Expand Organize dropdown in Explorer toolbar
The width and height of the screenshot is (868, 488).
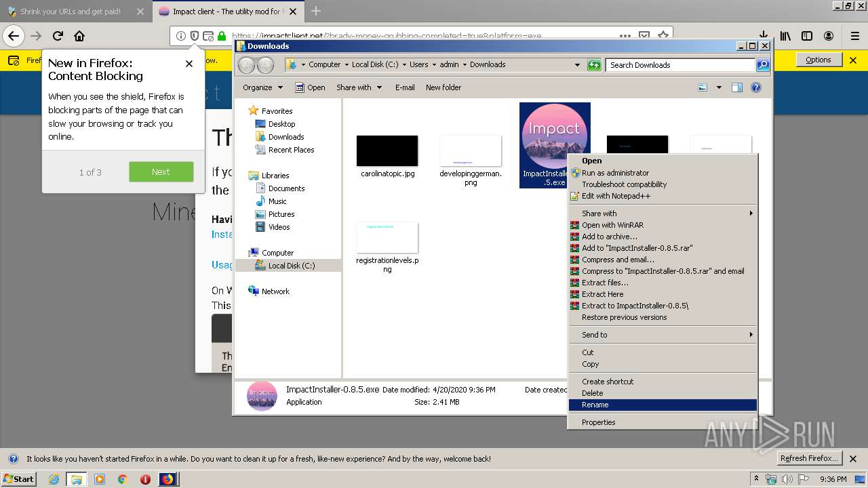(x=262, y=87)
